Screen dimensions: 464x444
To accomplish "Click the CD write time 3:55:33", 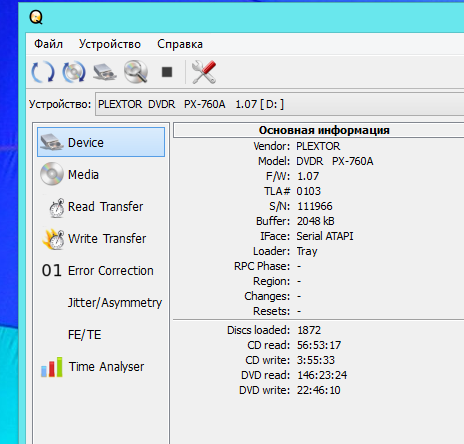I will (x=316, y=360).
